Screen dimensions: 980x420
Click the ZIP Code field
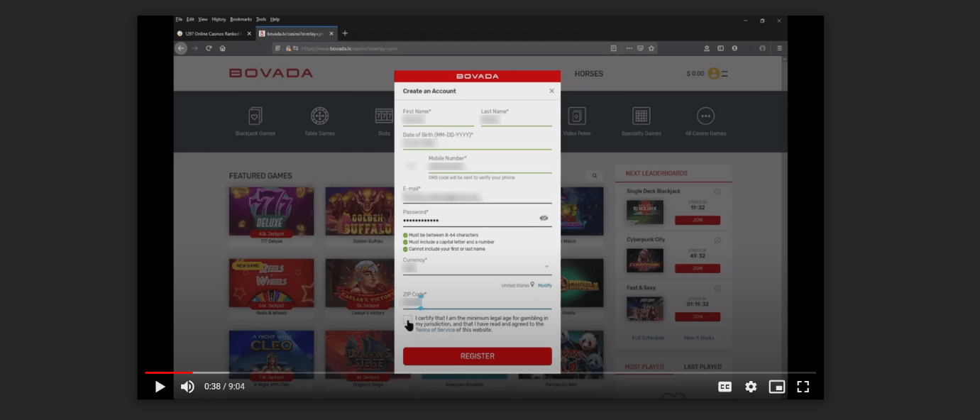tap(478, 302)
